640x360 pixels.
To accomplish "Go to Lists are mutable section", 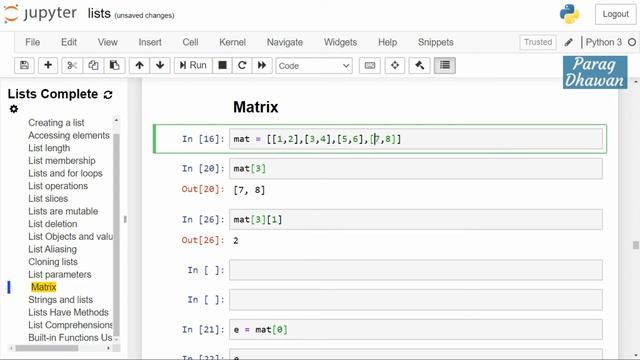I will point(63,211).
